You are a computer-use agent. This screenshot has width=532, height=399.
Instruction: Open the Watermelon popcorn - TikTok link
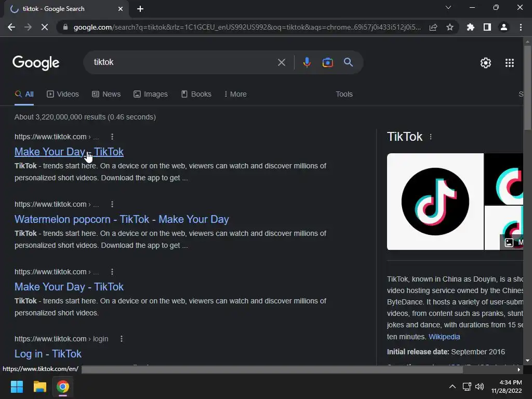tap(122, 219)
